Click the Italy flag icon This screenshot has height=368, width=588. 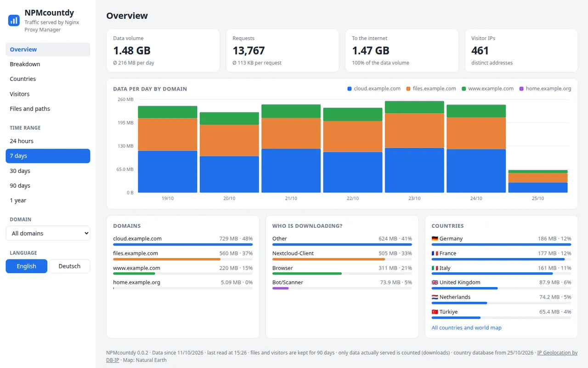coord(435,268)
